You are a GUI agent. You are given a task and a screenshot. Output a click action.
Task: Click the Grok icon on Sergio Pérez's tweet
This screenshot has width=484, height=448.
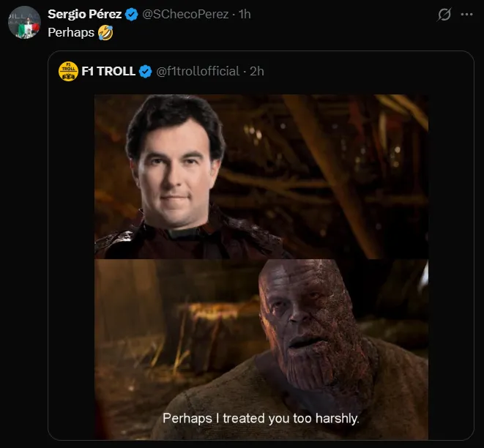point(444,14)
